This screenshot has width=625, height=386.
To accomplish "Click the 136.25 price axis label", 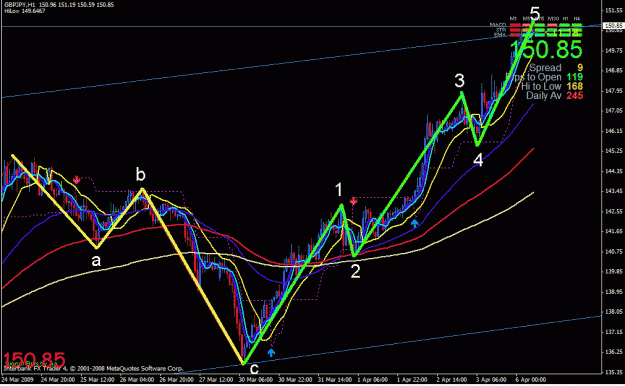I will point(614,352).
